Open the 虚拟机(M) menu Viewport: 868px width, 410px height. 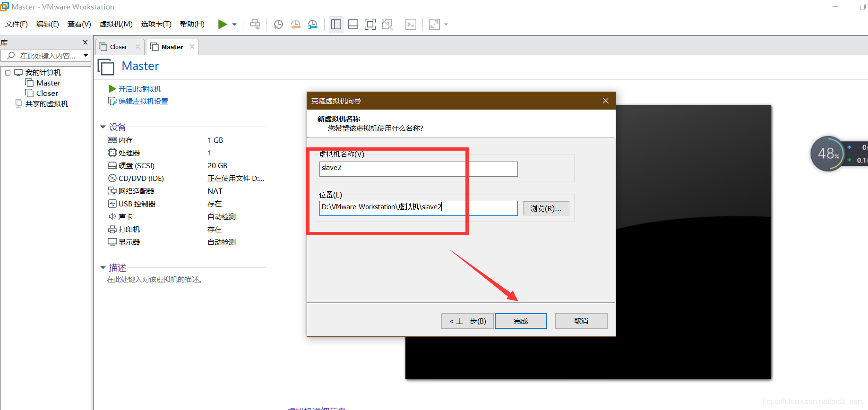pos(116,24)
